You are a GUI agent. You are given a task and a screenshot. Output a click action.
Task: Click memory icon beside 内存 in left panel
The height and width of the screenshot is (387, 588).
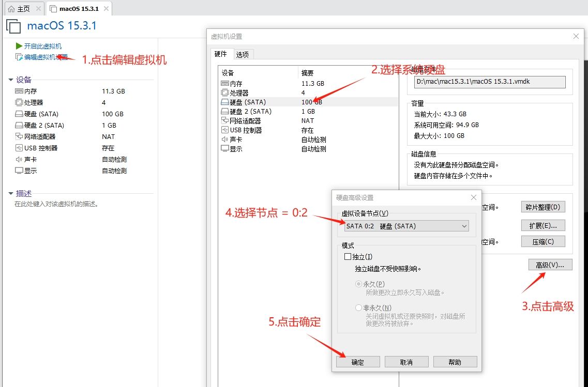click(19, 91)
